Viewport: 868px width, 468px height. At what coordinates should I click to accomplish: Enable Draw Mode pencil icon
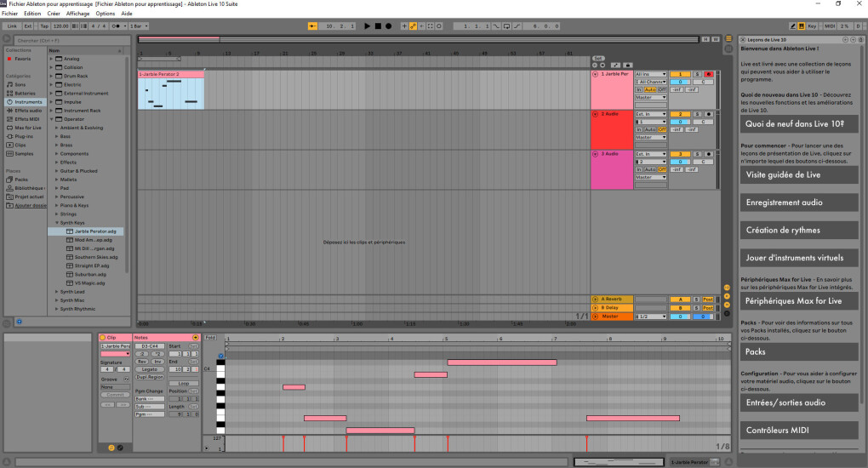pos(793,26)
